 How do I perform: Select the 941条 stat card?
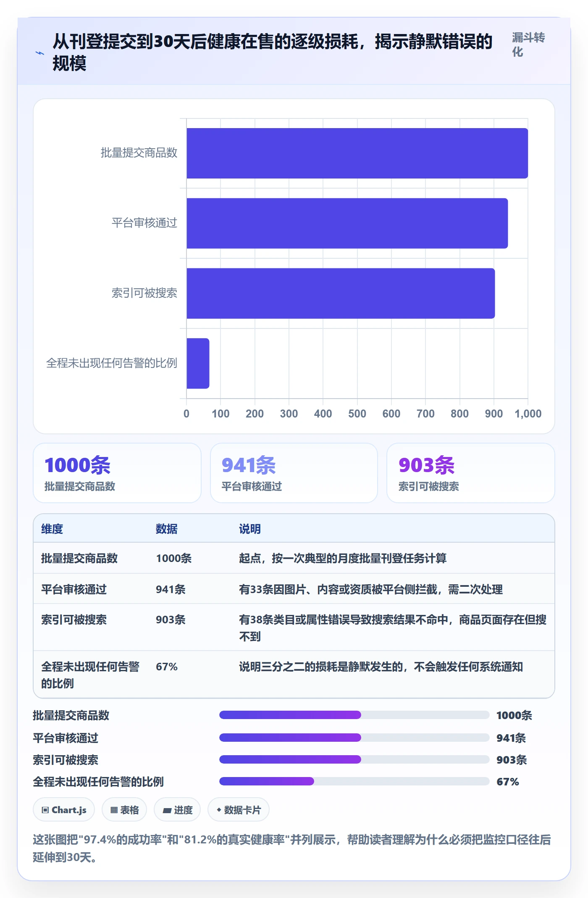pos(294,473)
